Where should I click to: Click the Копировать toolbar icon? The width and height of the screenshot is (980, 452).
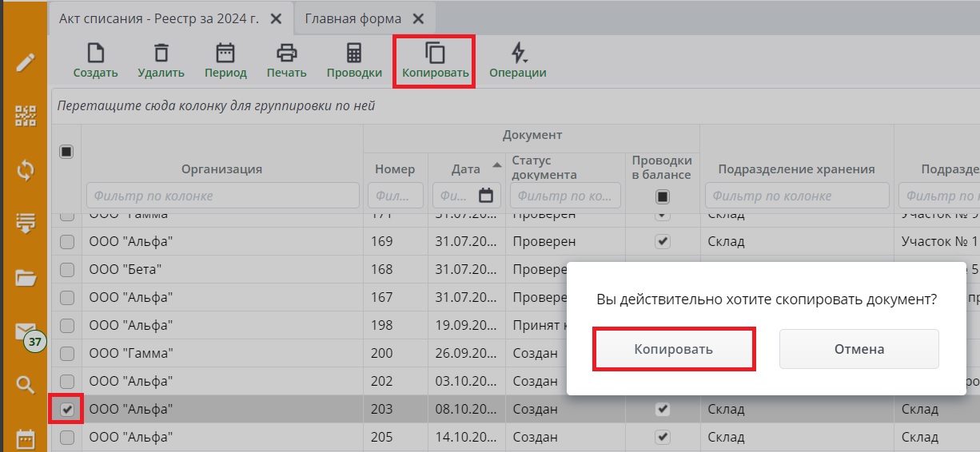pos(435,54)
